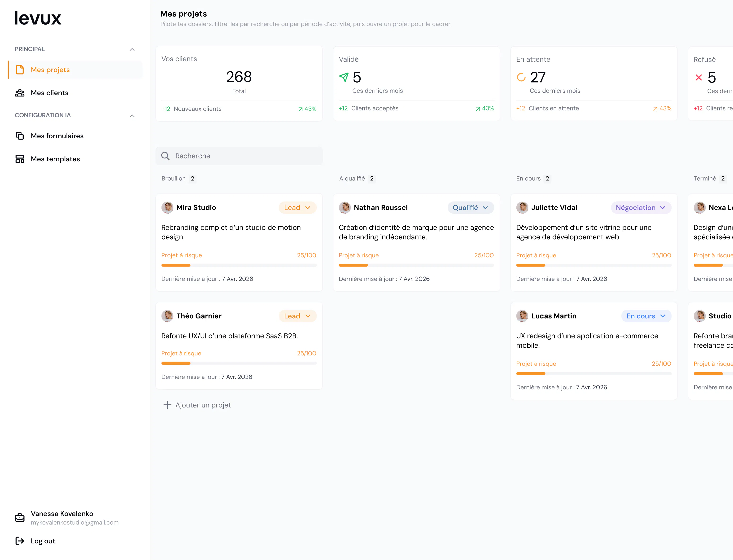Open the Mira Studio project name
This screenshot has width=733, height=560.
[196, 207]
